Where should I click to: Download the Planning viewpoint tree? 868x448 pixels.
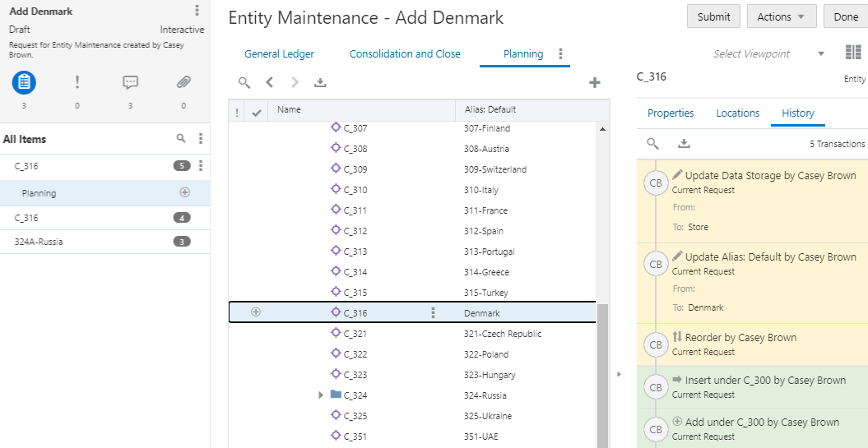pyautogui.click(x=320, y=82)
